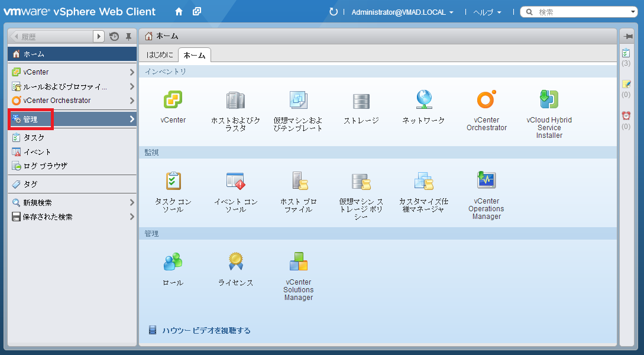Image resolution: width=644 pixels, height=355 pixels.
Task: Expand vCenter Orchestrator chevron in navigator
Action: point(132,101)
